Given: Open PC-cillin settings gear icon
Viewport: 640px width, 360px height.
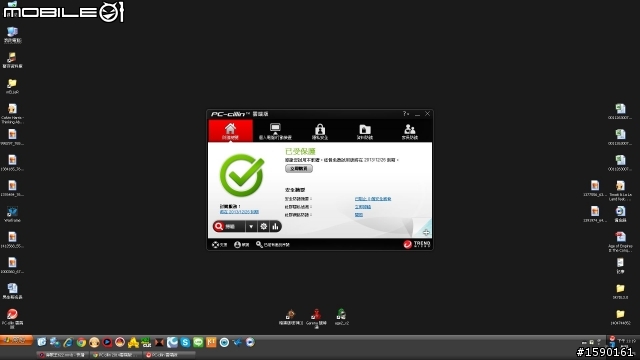Looking at the screenshot, I should [264, 227].
